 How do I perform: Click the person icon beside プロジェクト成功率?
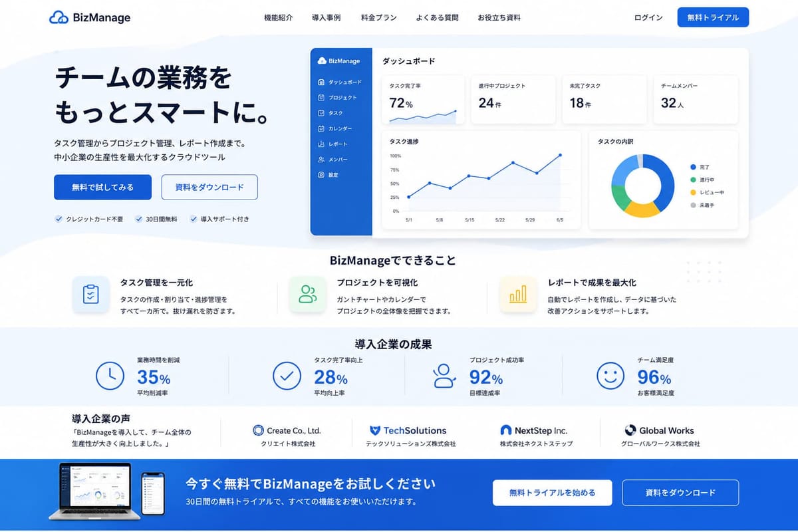pyautogui.click(x=444, y=376)
